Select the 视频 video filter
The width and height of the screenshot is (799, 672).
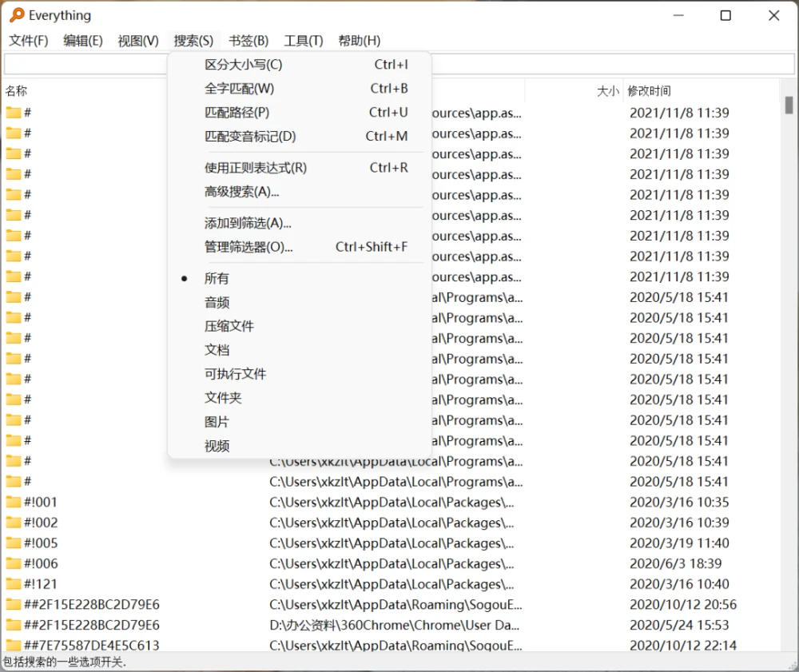tap(216, 445)
